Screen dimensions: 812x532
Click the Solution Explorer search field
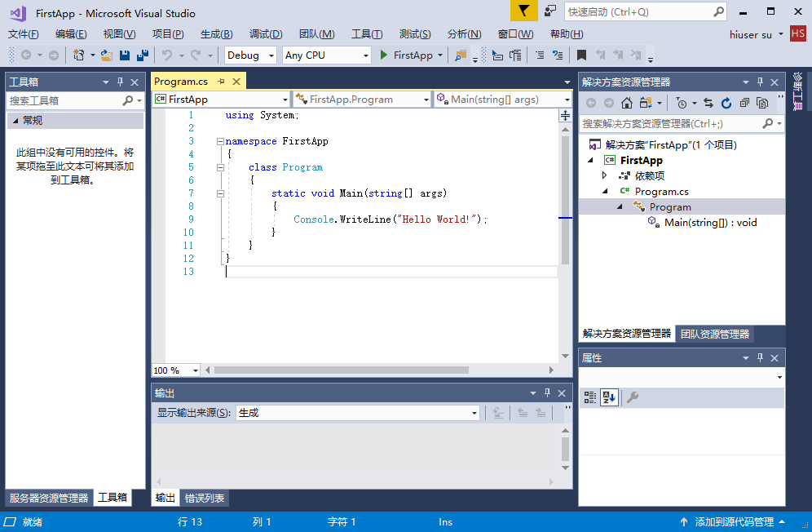670,123
